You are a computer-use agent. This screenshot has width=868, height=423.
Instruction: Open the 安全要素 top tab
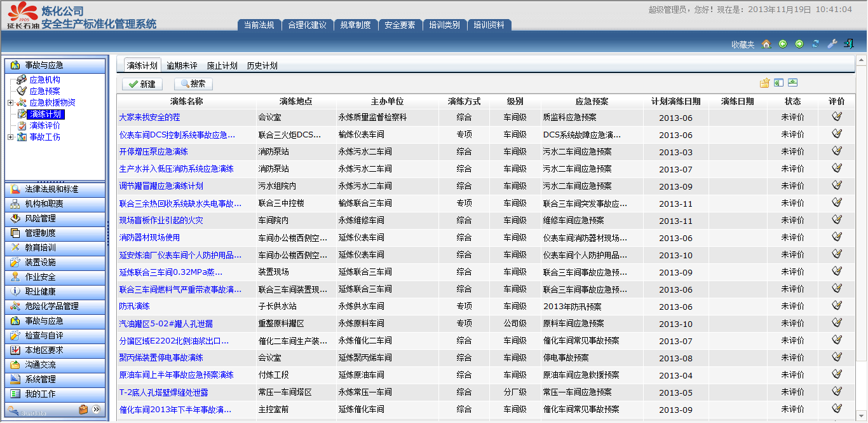point(400,25)
